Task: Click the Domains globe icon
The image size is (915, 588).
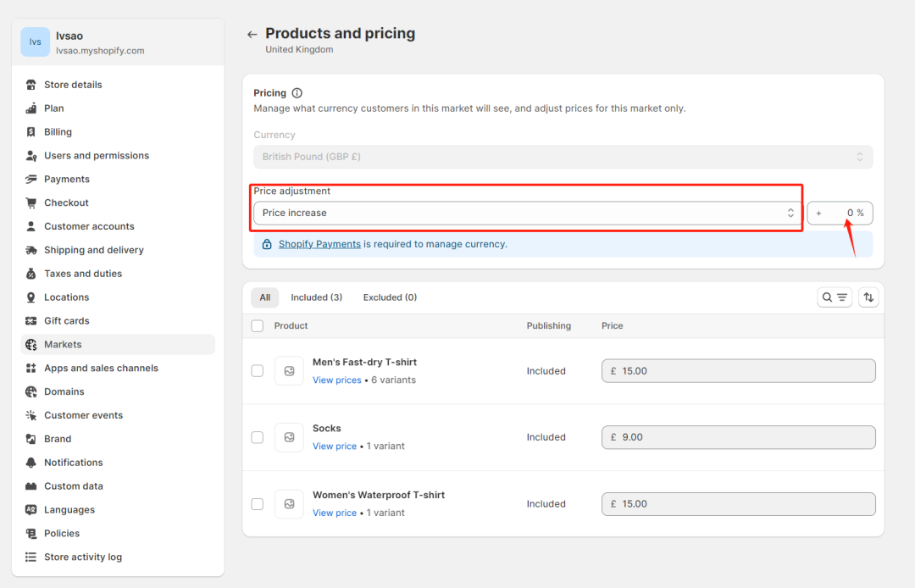Action: pos(31,392)
